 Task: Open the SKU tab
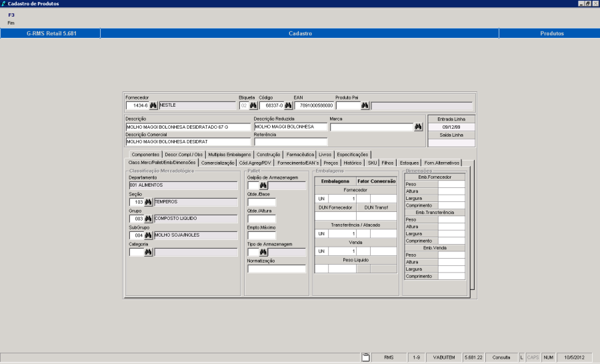pos(372,163)
